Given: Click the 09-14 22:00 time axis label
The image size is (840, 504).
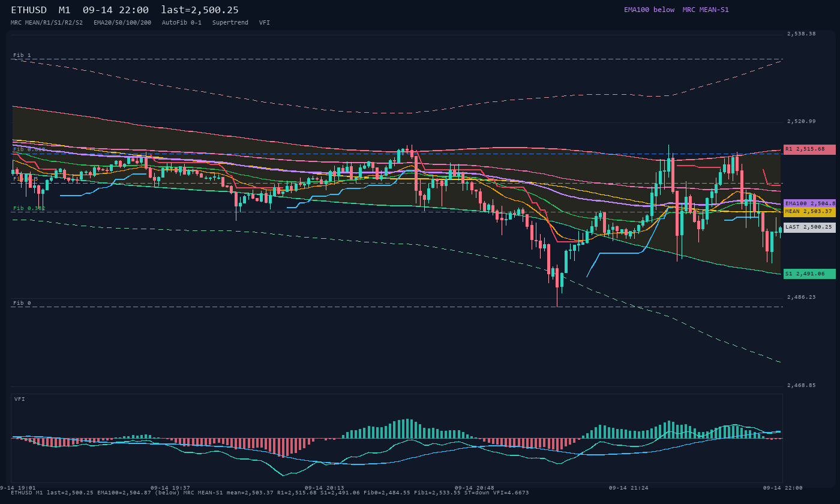Looking at the screenshot, I should point(783,488).
